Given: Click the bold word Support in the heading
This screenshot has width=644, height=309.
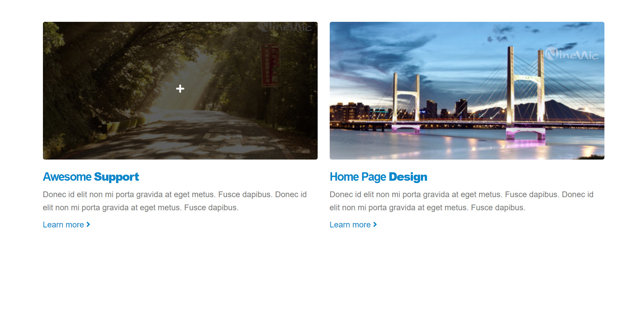Looking at the screenshot, I should click(x=116, y=177).
